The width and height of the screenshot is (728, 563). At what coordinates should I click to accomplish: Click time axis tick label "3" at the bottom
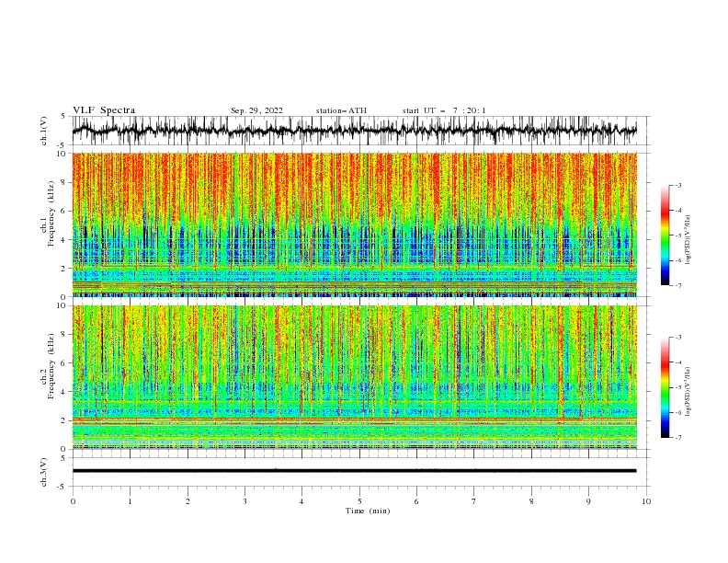(245, 501)
